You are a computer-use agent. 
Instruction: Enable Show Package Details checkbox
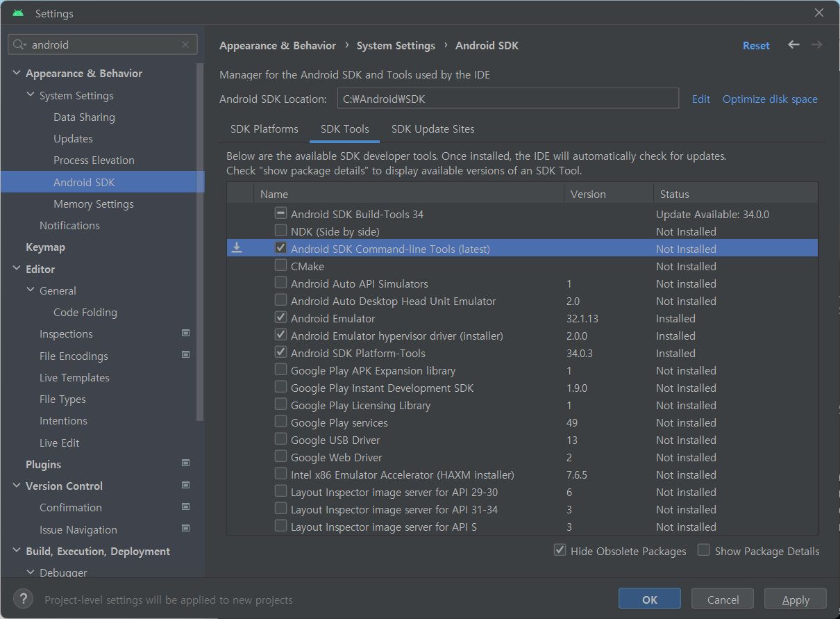pos(703,550)
